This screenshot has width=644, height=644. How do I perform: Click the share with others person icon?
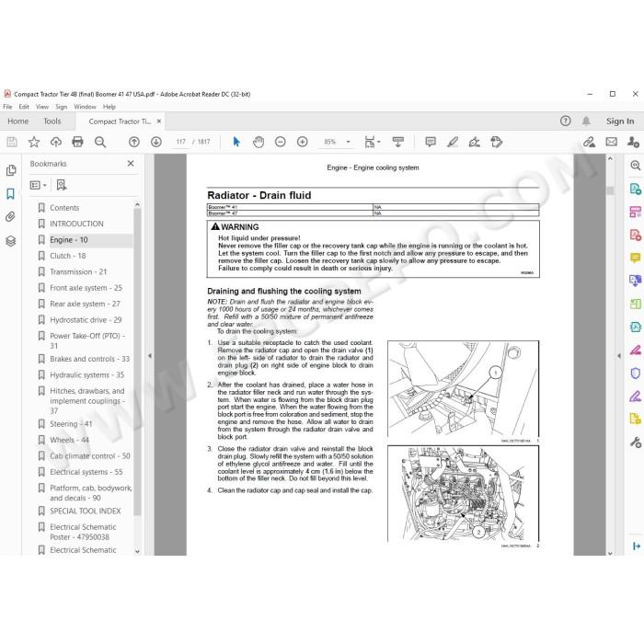tap(633, 142)
